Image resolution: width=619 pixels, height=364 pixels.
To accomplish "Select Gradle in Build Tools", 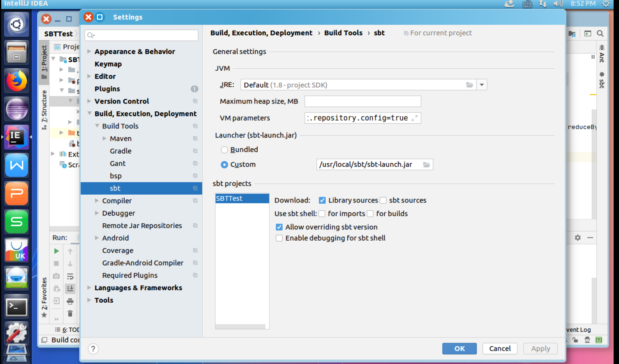I will [x=121, y=151].
